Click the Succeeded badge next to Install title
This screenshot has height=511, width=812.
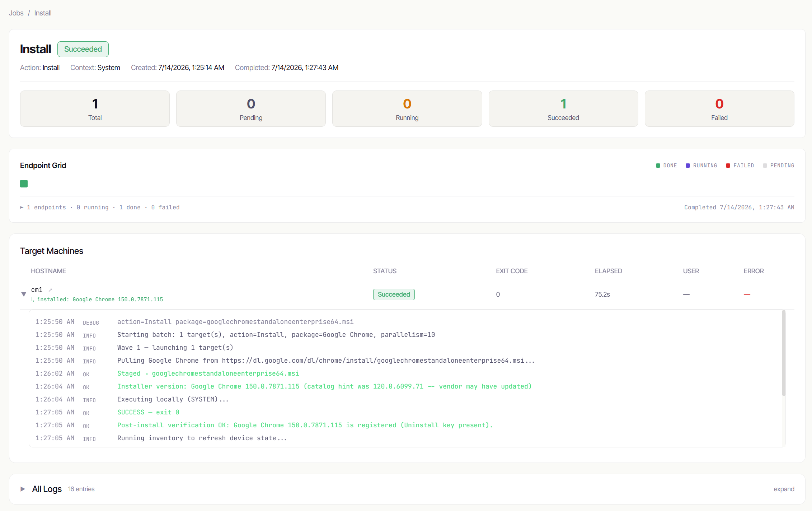click(83, 49)
